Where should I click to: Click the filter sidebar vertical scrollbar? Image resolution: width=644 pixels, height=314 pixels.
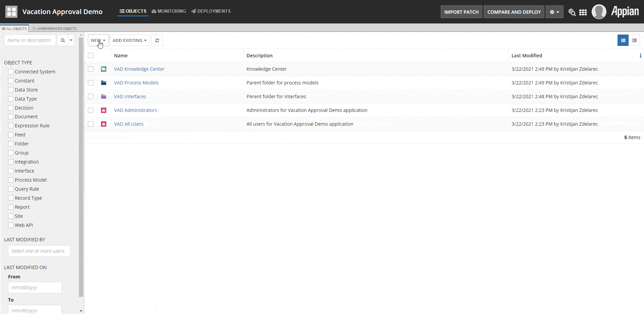point(81,168)
